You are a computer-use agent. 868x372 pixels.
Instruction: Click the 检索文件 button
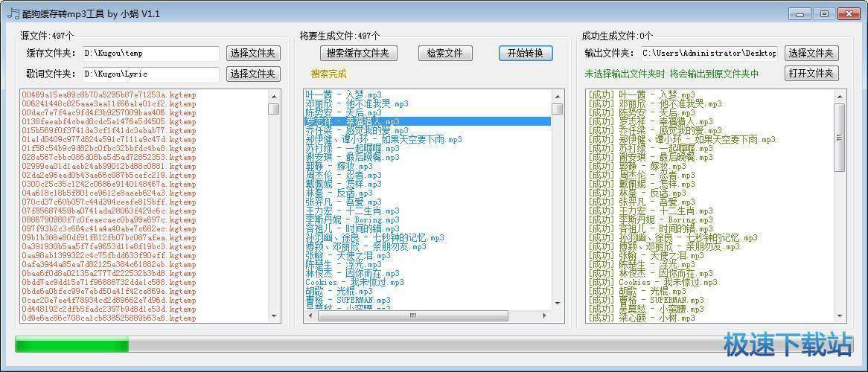(444, 53)
